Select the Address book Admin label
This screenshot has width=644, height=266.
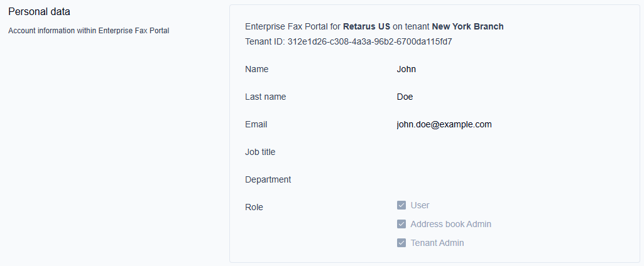(x=451, y=224)
